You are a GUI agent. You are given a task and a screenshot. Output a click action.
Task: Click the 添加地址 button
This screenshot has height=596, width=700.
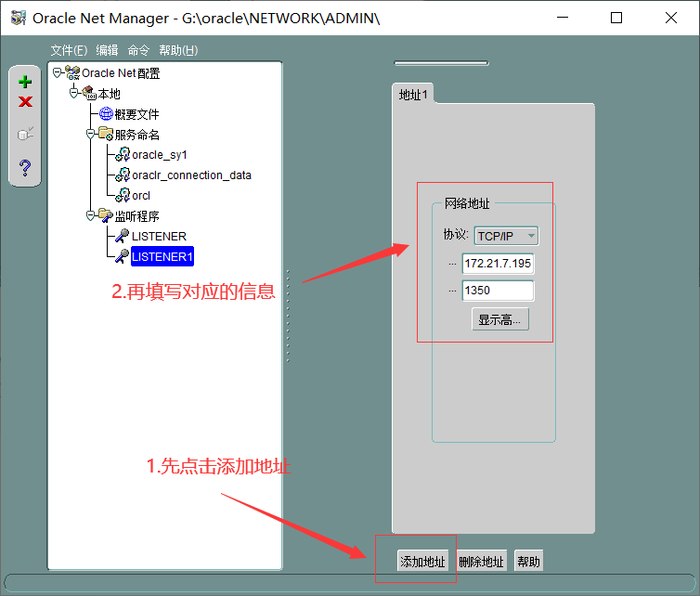click(422, 561)
